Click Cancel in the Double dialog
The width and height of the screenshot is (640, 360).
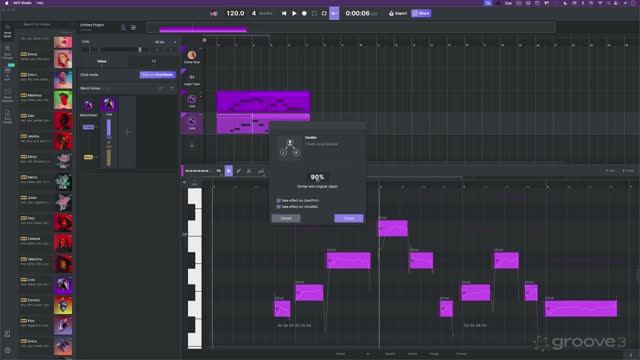tap(286, 218)
